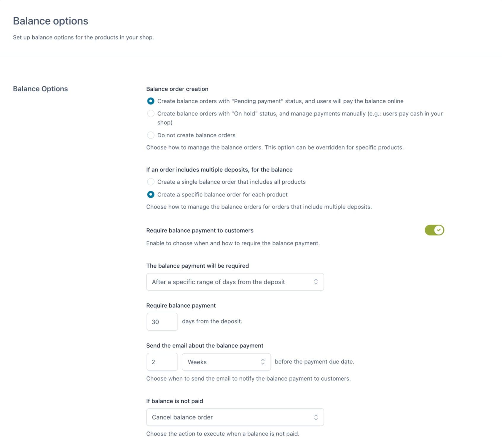502x448 pixels.
Task: Click the days from the deposit field
Action: [162, 322]
